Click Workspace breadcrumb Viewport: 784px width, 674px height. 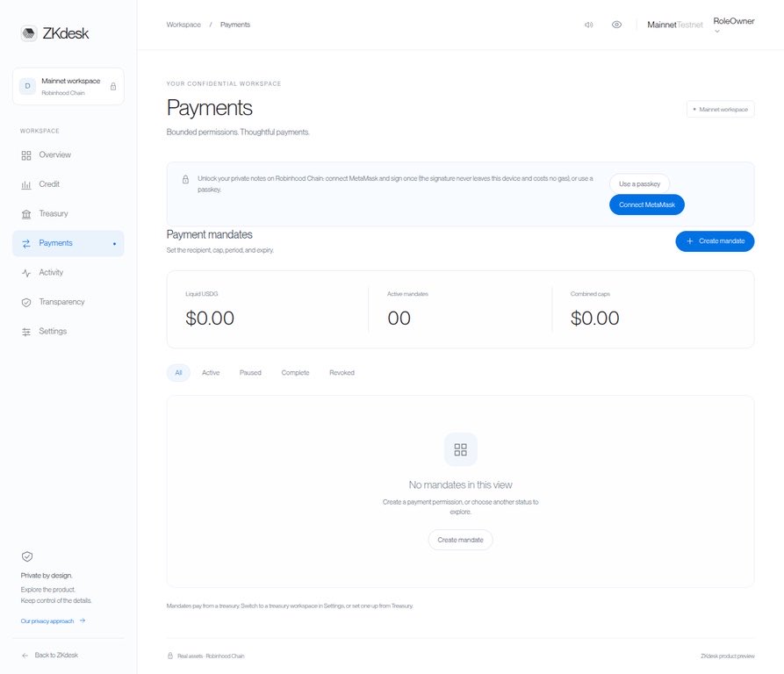tap(183, 25)
